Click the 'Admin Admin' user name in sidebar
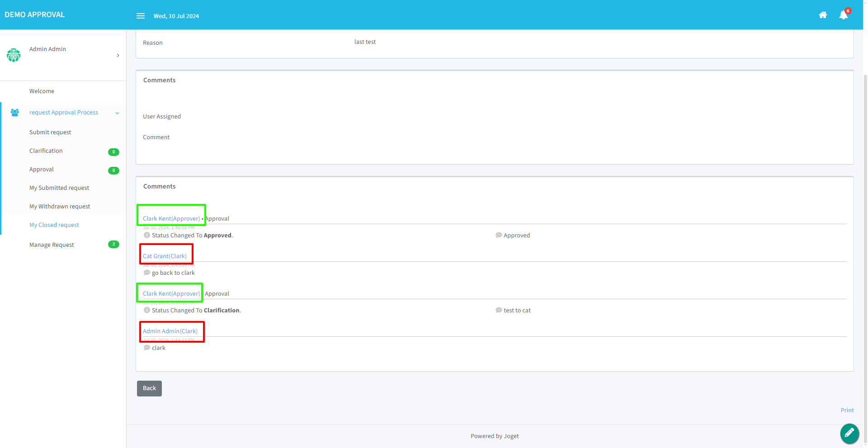This screenshot has width=868, height=448. pyautogui.click(x=47, y=49)
